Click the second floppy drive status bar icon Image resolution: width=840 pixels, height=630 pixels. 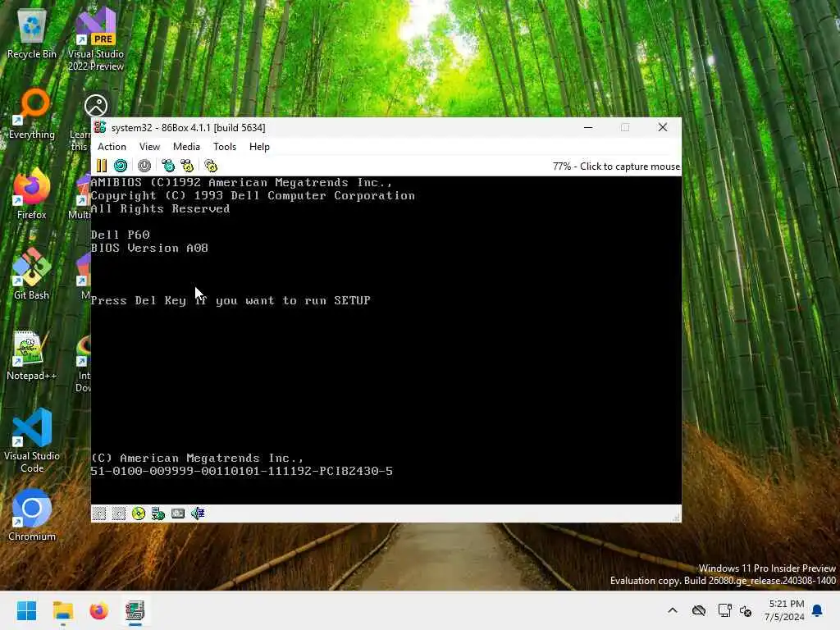point(118,514)
